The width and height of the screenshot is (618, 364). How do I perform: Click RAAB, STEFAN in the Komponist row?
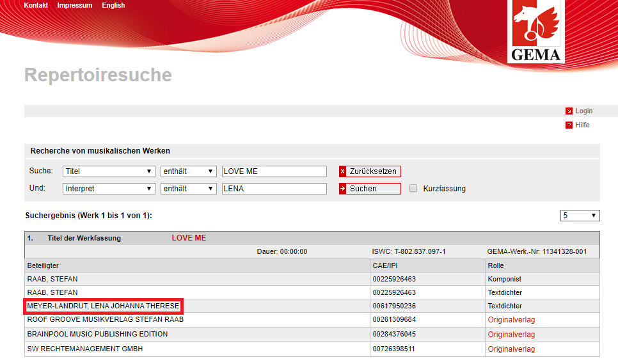[52, 280]
